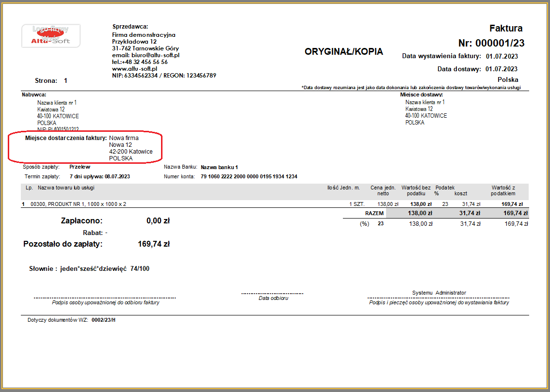Click the invoice issue date value

[501, 56]
